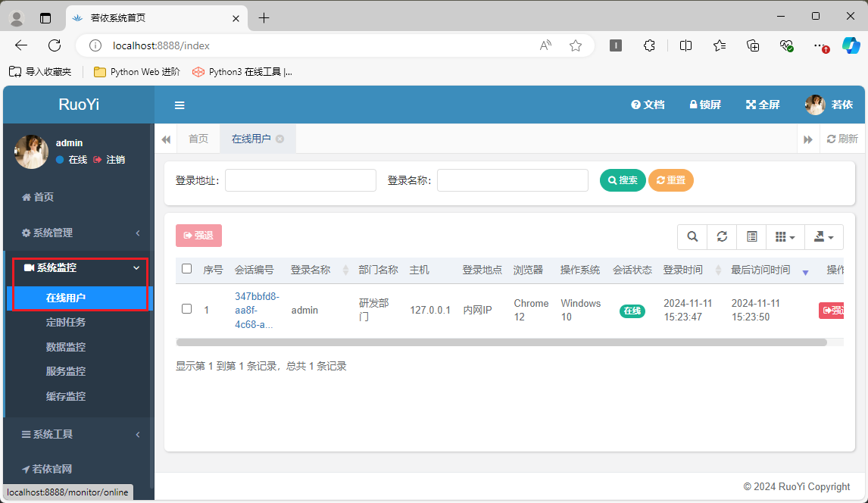Open browser collections icon

pyautogui.click(x=753, y=45)
